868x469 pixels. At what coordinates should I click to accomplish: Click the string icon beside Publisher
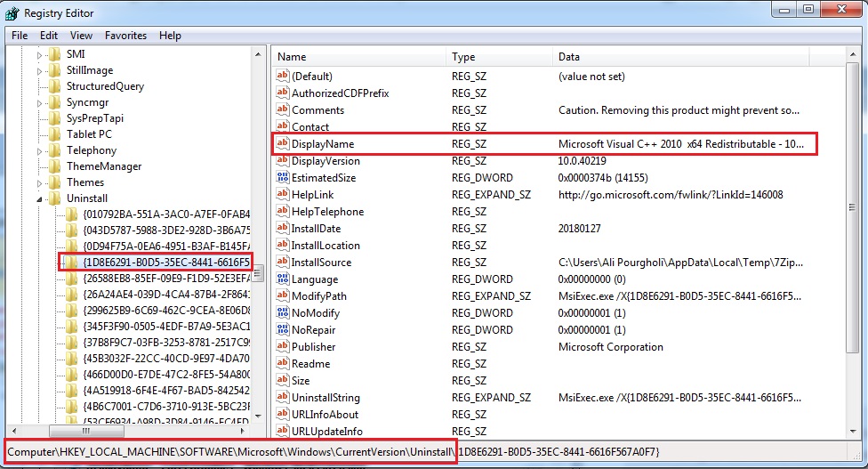pos(283,347)
